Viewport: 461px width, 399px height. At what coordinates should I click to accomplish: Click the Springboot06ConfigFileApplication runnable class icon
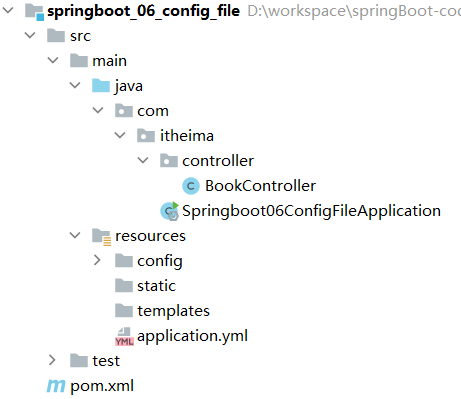(169, 211)
